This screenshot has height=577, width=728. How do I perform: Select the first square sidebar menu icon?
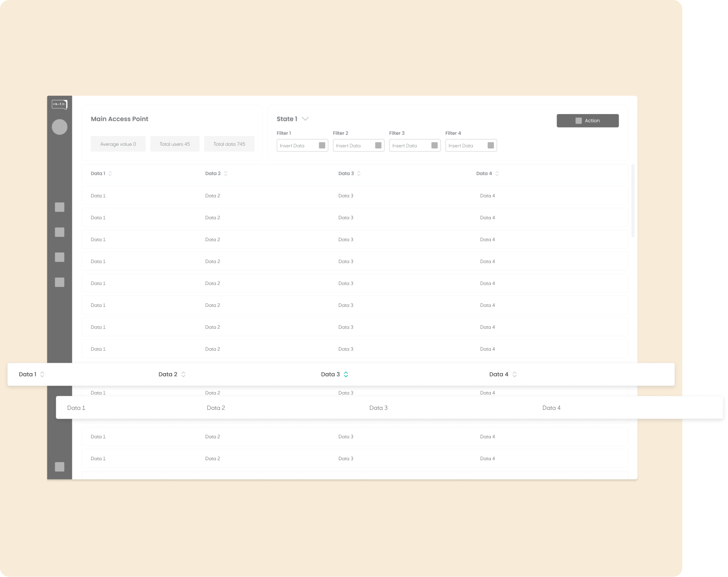(x=60, y=207)
